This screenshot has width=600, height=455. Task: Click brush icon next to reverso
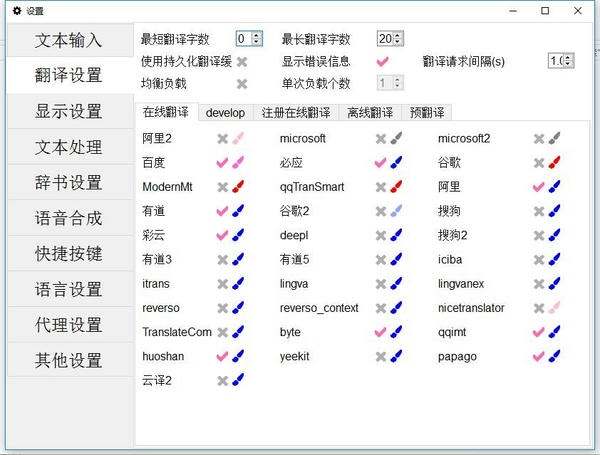238,308
